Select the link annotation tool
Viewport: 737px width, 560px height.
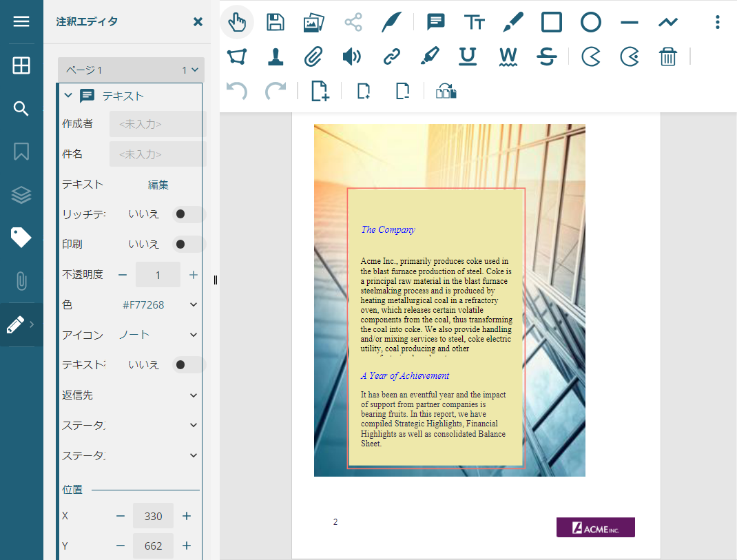[x=391, y=56]
